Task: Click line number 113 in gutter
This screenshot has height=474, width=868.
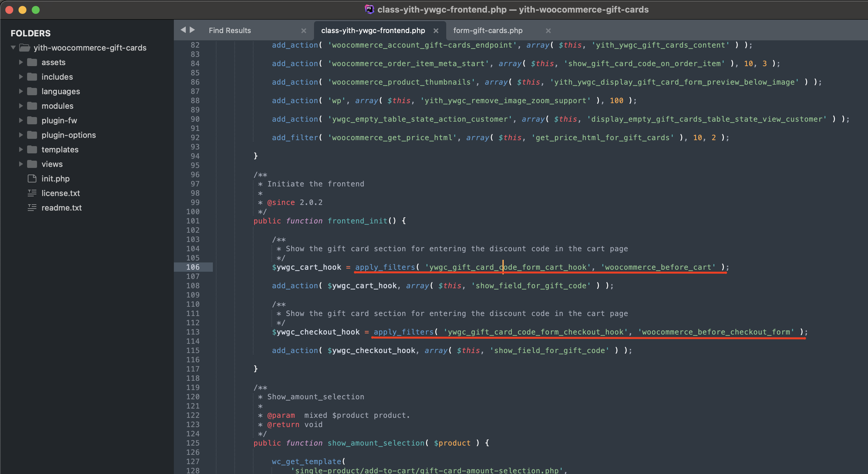Action: (193, 332)
